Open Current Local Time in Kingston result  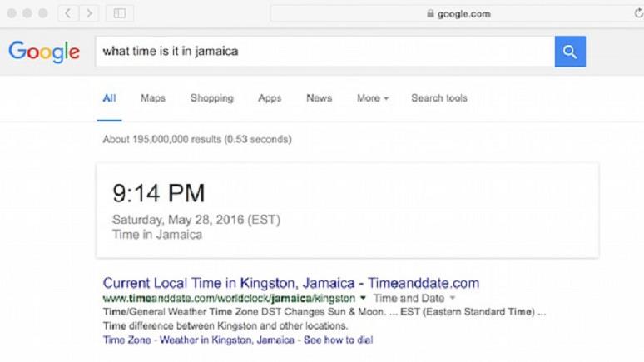[290, 283]
